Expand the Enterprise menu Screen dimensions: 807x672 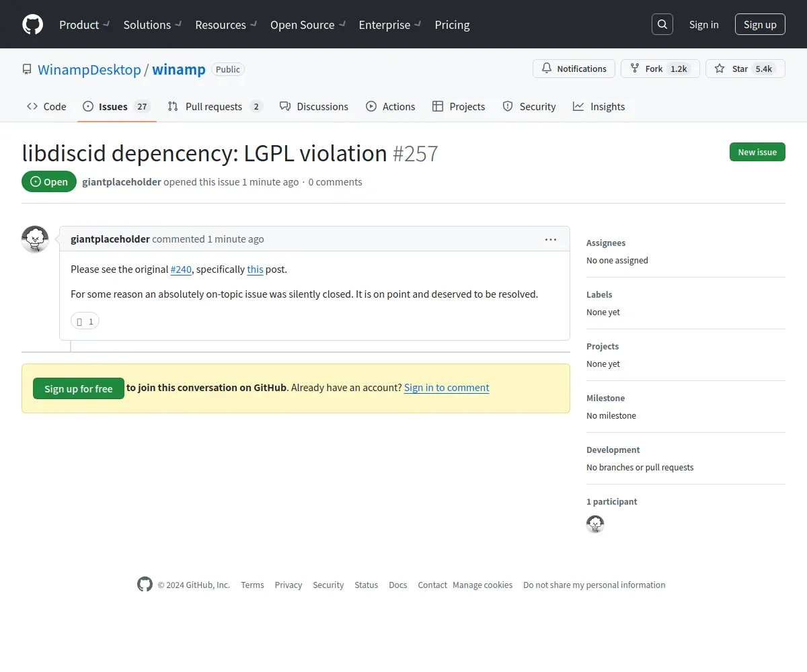pos(390,25)
